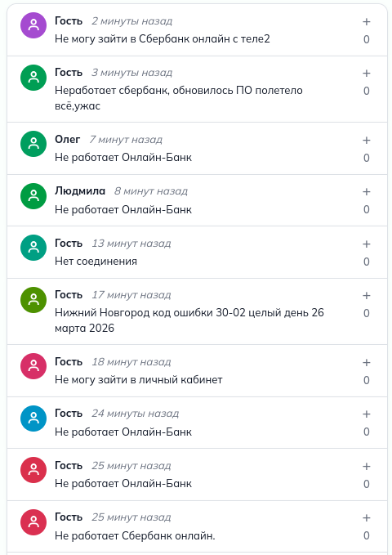Upvote the 'Нет соединения' comment
Image resolution: width=392 pixels, height=555 pixels.
point(367,244)
